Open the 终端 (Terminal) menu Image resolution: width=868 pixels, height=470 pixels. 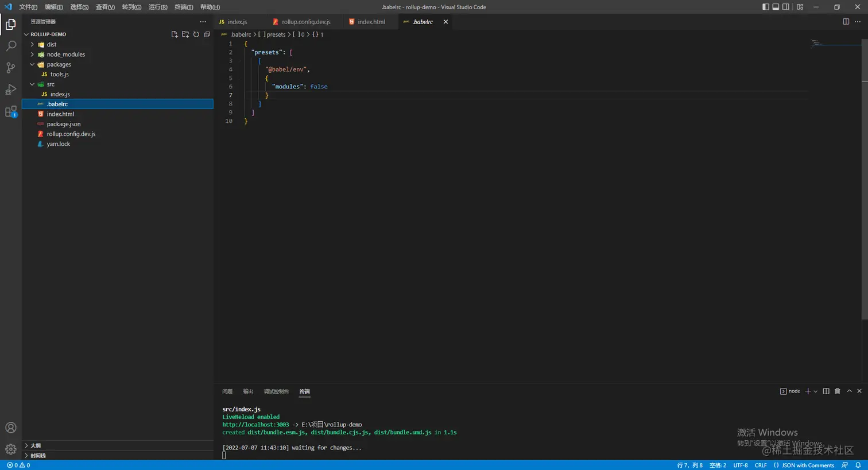(184, 7)
